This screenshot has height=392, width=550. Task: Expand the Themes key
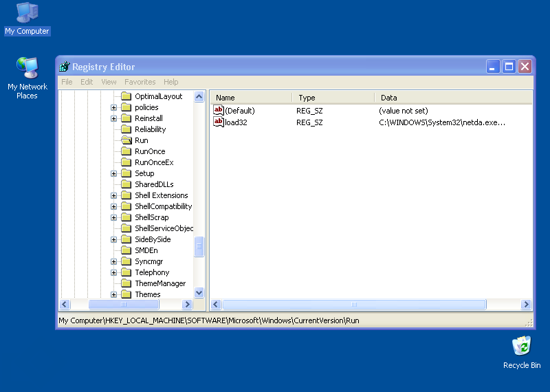(113, 294)
